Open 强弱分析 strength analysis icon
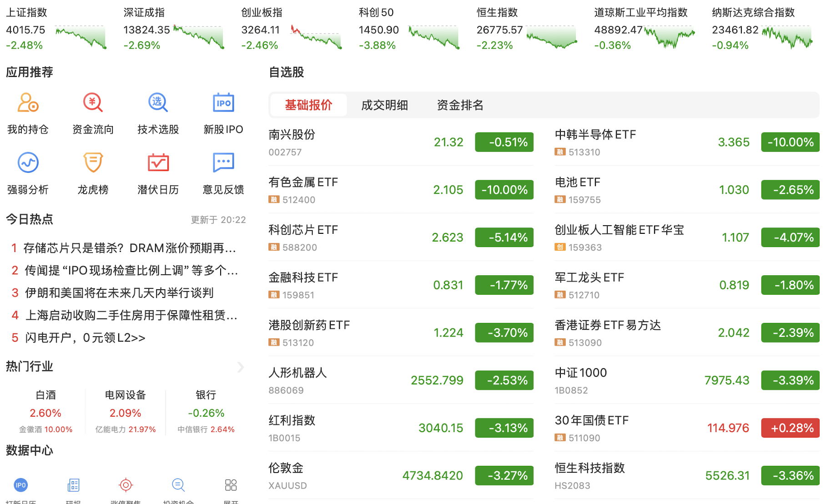 28,163
